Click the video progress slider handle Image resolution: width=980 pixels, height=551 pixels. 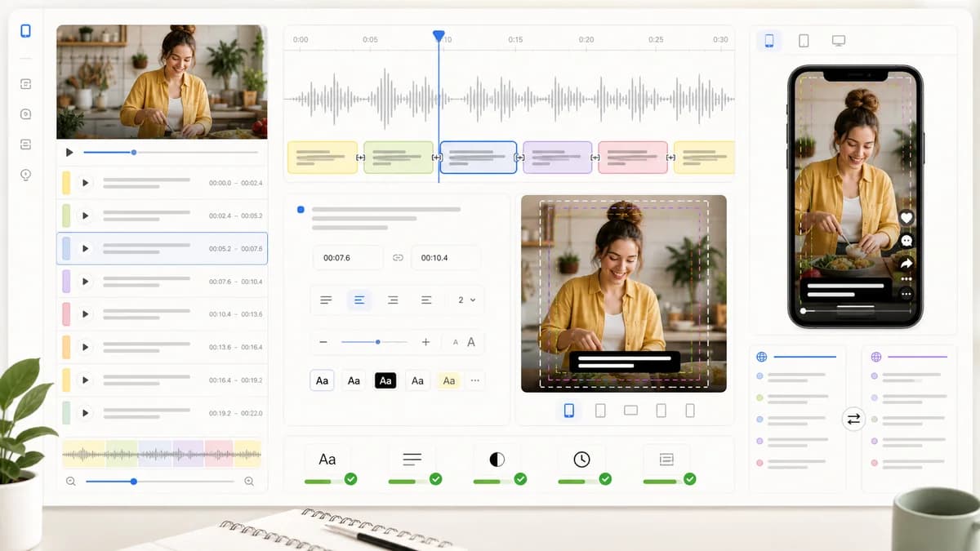(x=134, y=153)
